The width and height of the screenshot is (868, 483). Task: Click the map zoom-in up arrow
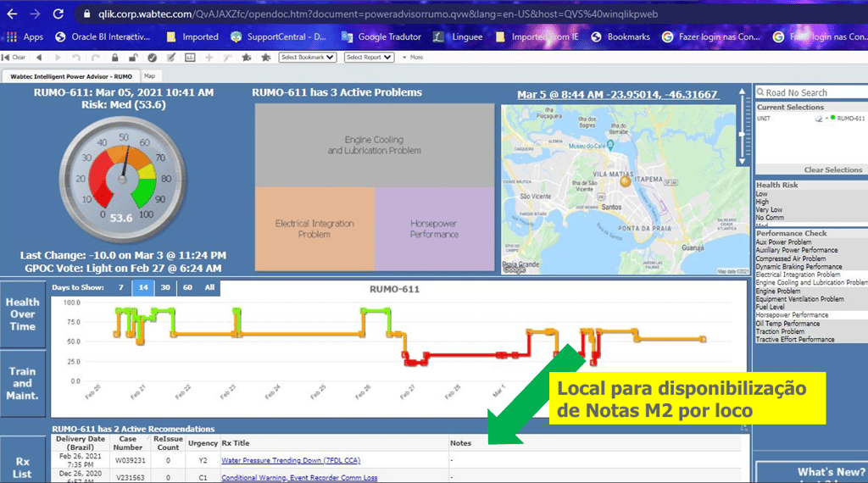coord(742,92)
